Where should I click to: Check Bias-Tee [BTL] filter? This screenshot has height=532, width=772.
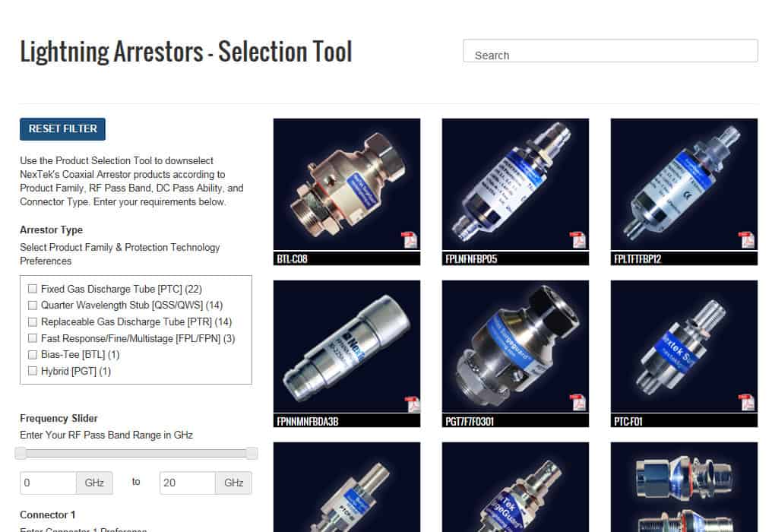click(x=33, y=355)
